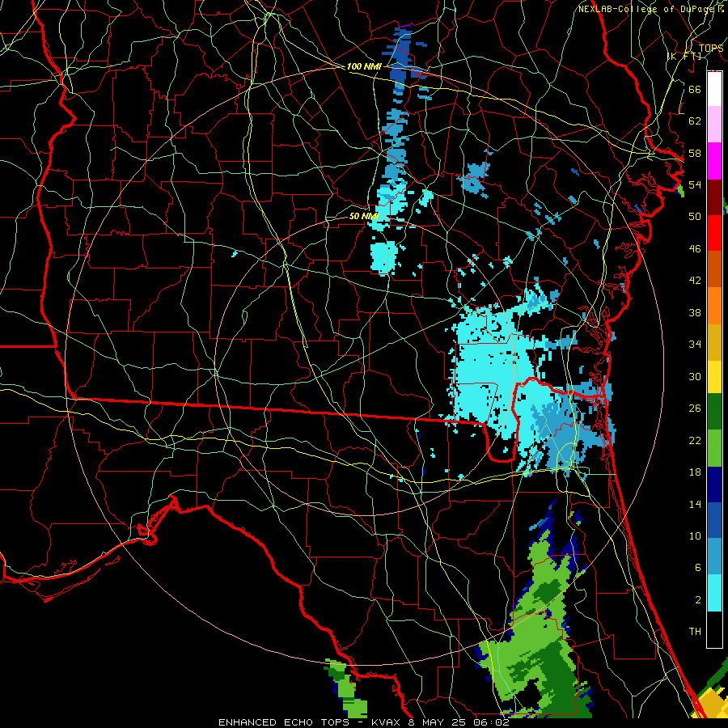Click the 100 NMI range ring label

point(364,66)
